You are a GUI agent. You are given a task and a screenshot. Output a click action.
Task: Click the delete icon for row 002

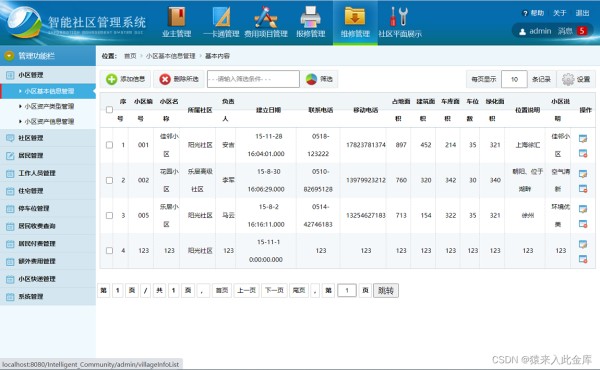coord(583,189)
